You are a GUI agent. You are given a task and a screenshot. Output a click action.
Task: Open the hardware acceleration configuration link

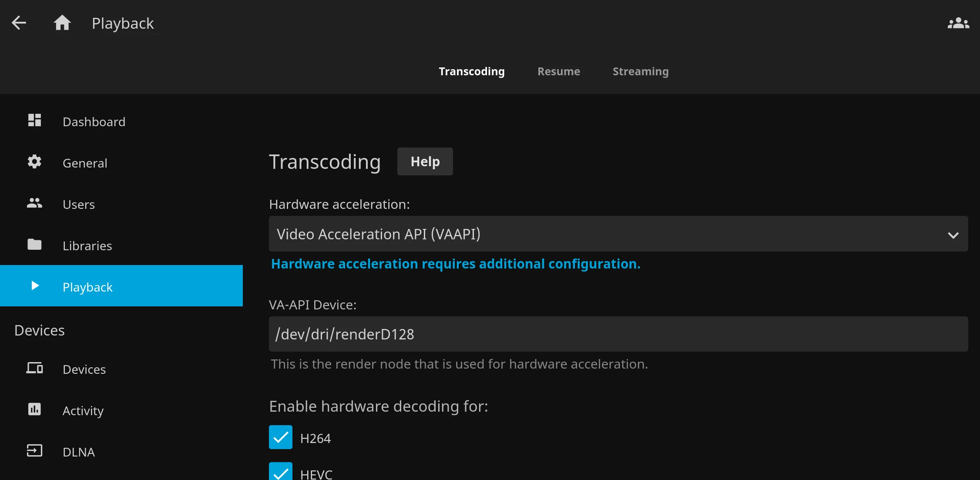(455, 263)
